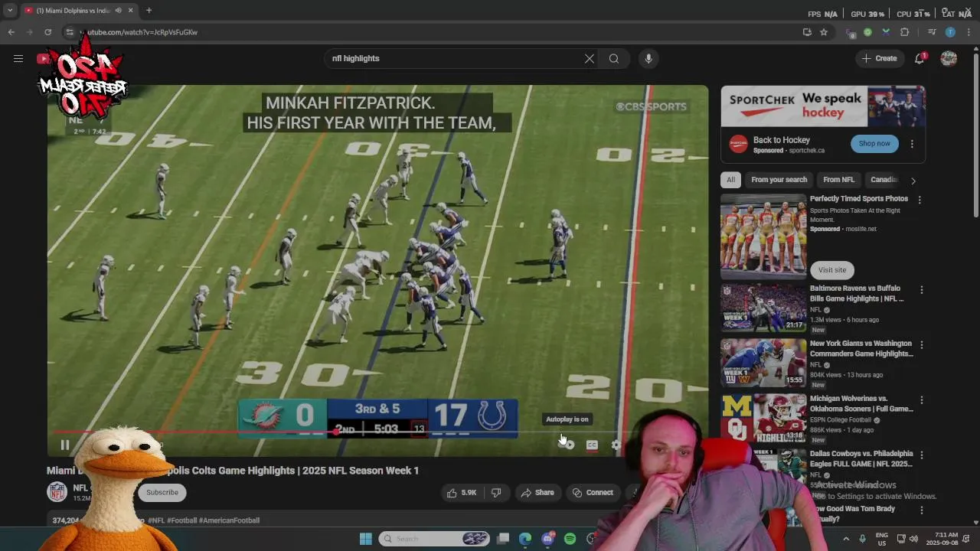Click the search magnifier button

614,58
